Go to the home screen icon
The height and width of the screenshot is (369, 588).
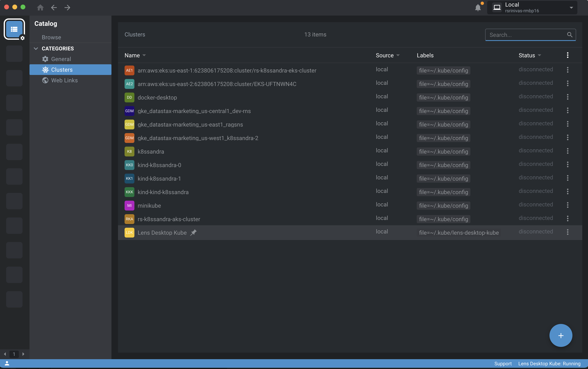pyautogui.click(x=40, y=8)
